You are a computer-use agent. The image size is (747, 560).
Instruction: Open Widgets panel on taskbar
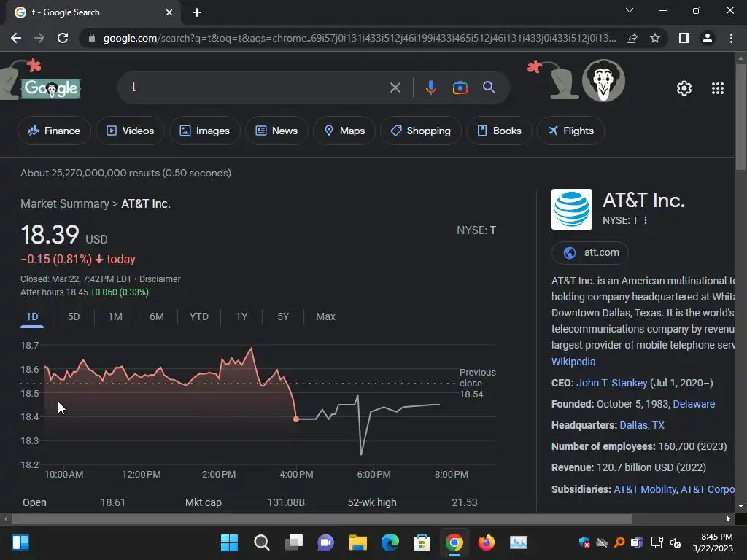(20, 542)
